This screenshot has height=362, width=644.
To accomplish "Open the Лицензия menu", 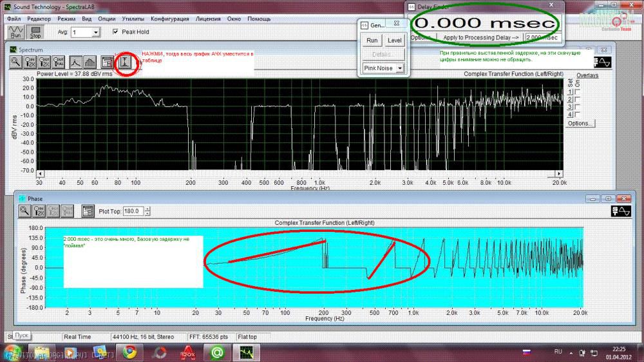I will (x=208, y=19).
